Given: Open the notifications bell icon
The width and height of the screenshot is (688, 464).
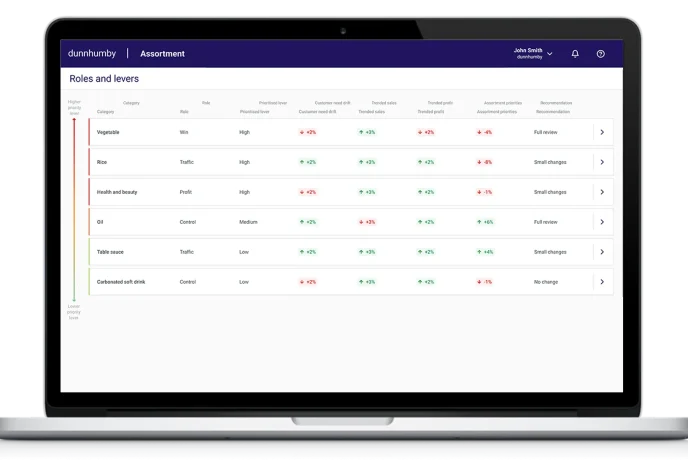Looking at the screenshot, I should 575,54.
